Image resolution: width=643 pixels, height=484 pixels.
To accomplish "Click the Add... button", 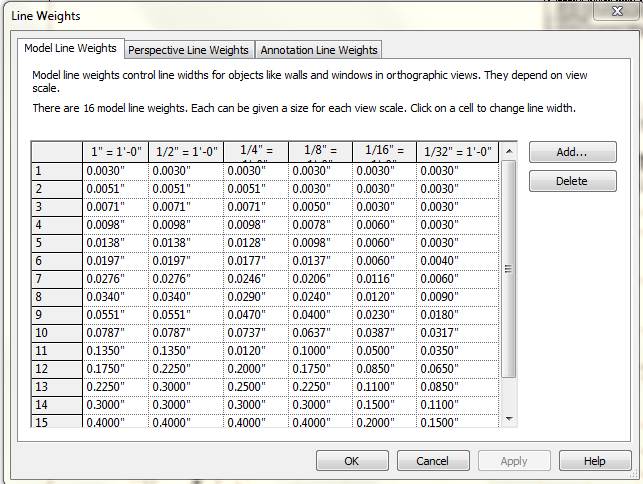I will [572, 153].
